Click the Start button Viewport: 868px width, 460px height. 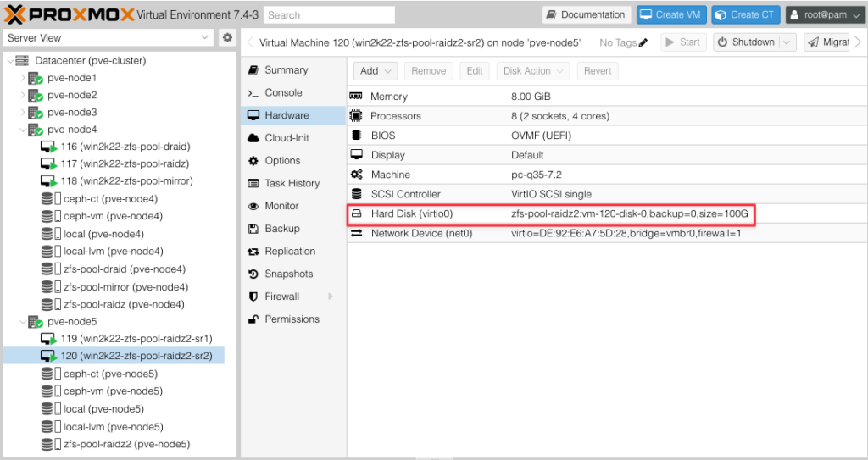[x=682, y=42]
